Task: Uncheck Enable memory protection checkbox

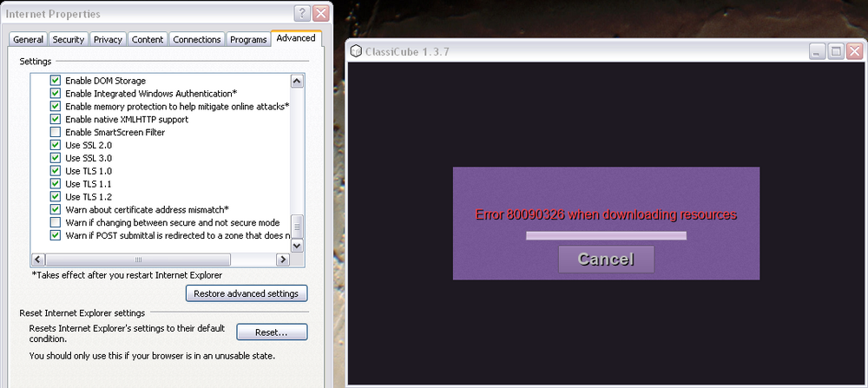Action: pos(56,106)
